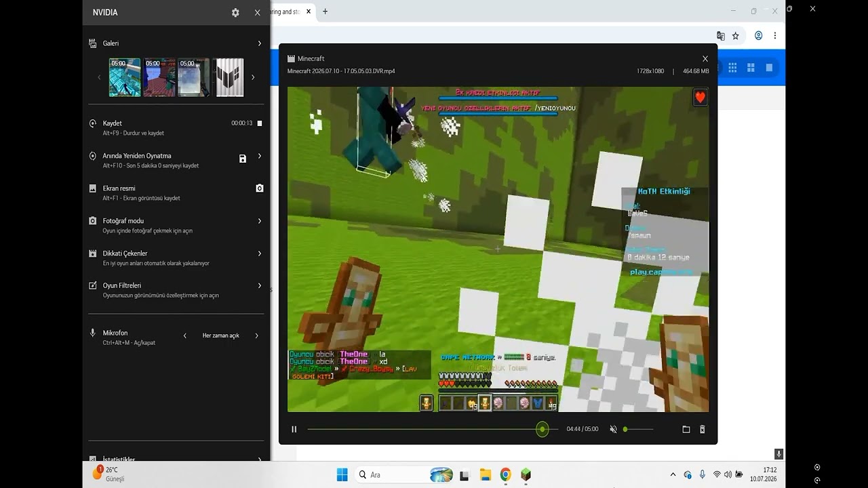The image size is (868, 488).
Task: Open first gallery thumbnail with blue scene
Action: (x=125, y=77)
